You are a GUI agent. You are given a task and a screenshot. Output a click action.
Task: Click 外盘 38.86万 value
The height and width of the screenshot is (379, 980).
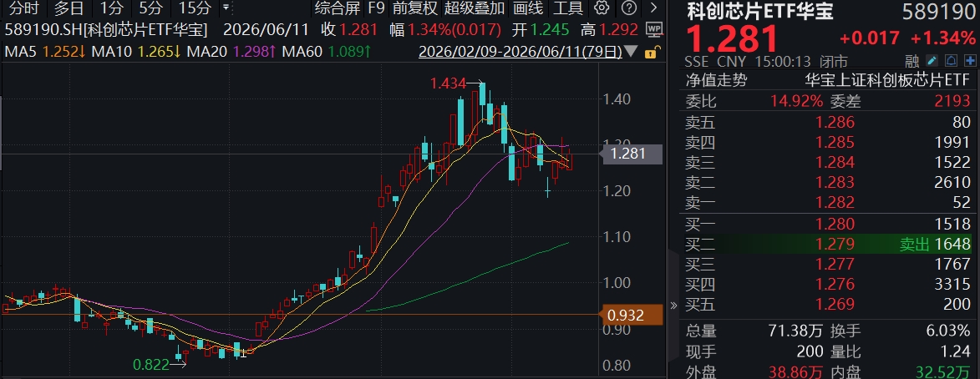click(x=797, y=371)
